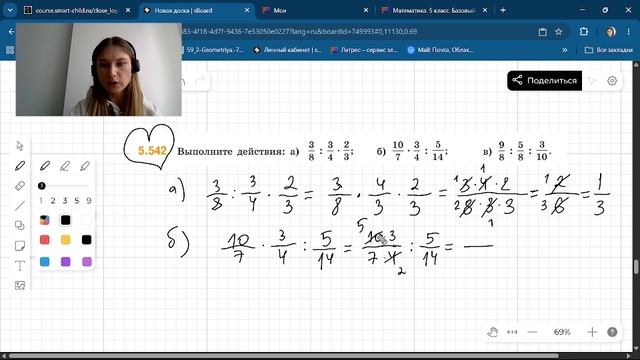Click the Поделиться share button
Viewport: 640px width, 360px height.
(x=544, y=80)
